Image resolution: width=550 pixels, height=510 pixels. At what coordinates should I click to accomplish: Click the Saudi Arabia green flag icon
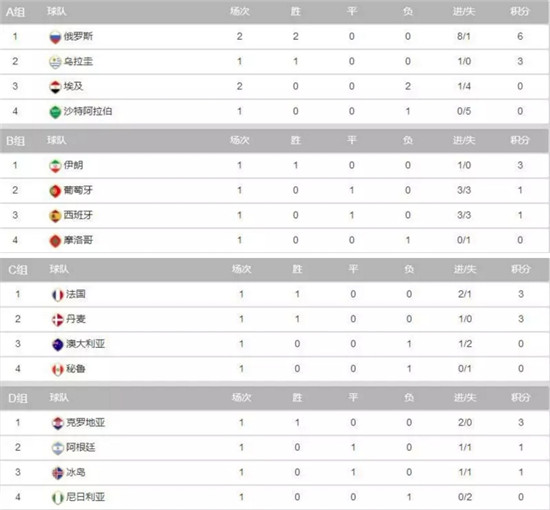pyautogui.click(x=55, y=112)
